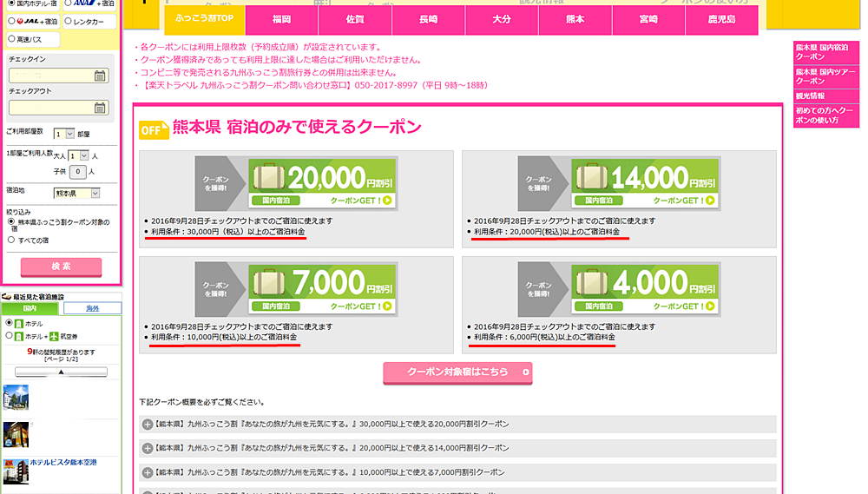The width and height of the screenshot is (868, 494).
Task: Click the クーポン対象宿はこちら button
Action: point(457,372)
